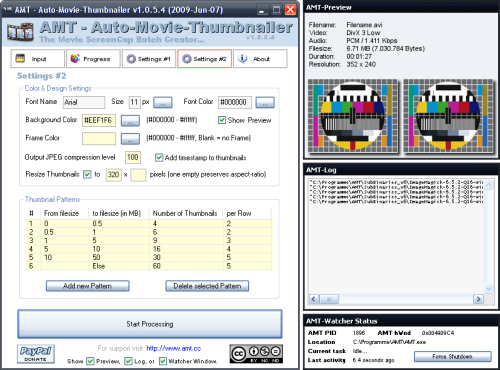Click the Background Color field #EEF1F6
Screen dimensions: 500x370
[99, 120]
